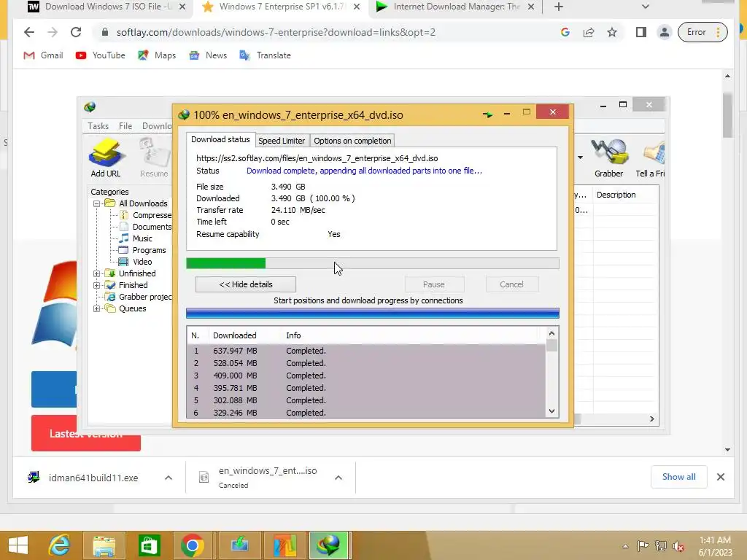Open the Options on completion tab

click(352, 141)
